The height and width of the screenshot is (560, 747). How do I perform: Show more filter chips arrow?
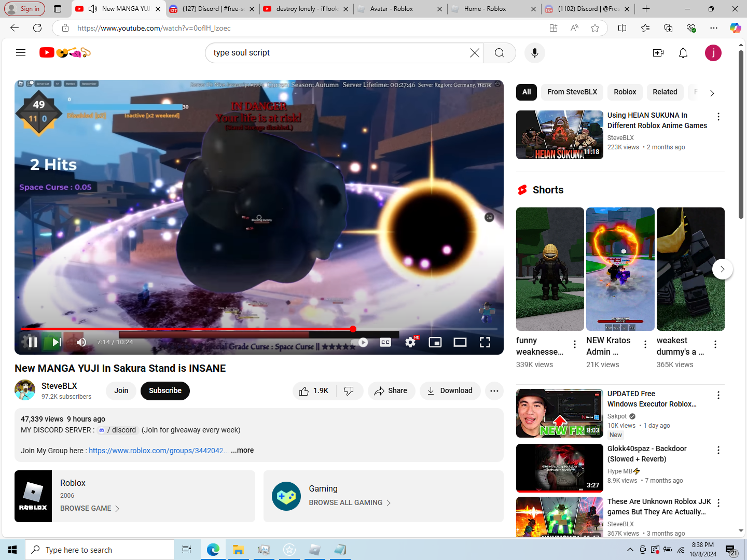pos(712,93)
